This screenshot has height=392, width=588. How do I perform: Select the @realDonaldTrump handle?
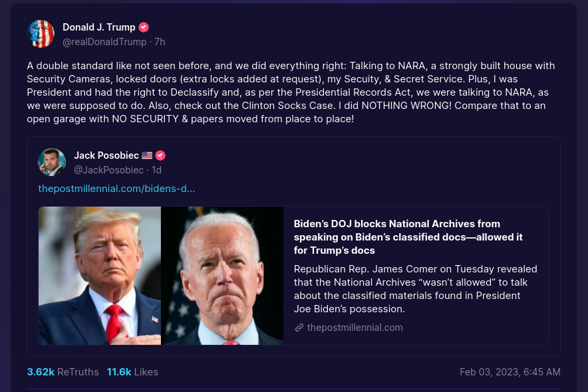tap(104, 42)
